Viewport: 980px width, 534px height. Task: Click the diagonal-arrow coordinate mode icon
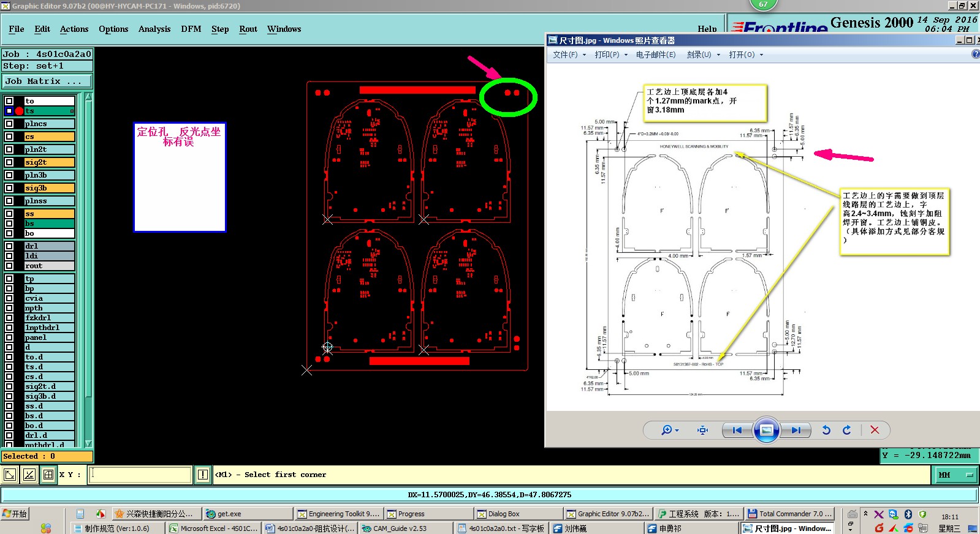pyautogui.click(x=10, y=475)
